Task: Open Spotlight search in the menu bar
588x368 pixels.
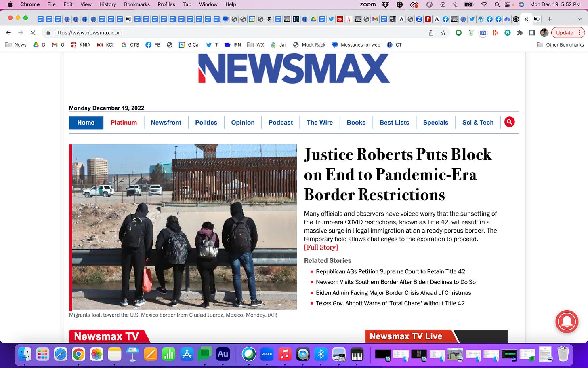Action: [x=497, y=4]
